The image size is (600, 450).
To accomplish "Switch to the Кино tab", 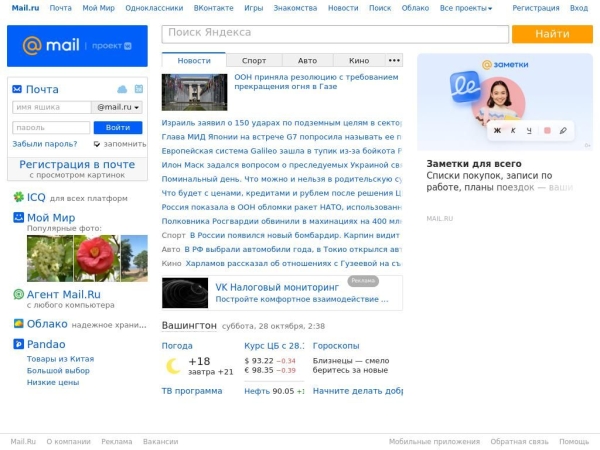I will (359, 60).
